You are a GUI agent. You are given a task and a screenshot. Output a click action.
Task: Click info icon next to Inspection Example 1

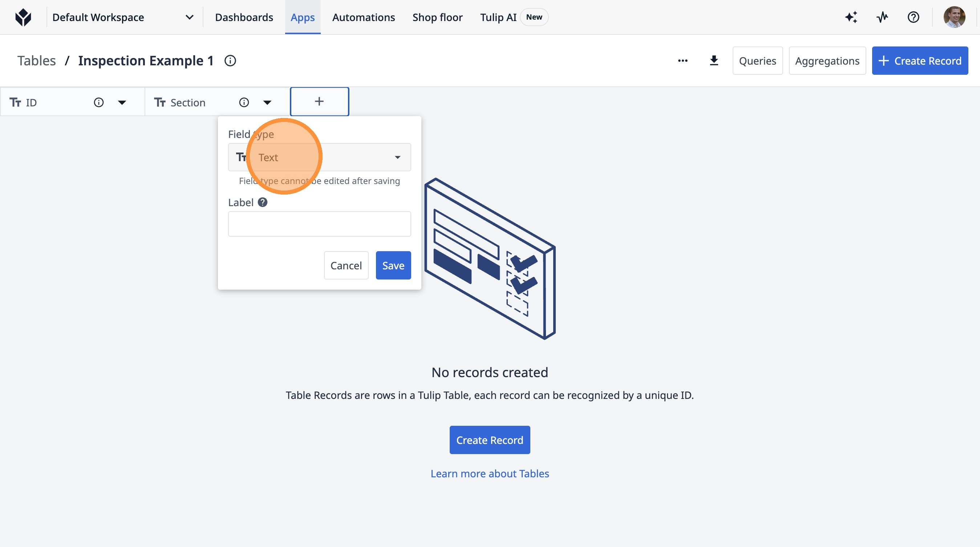(230, 61)
